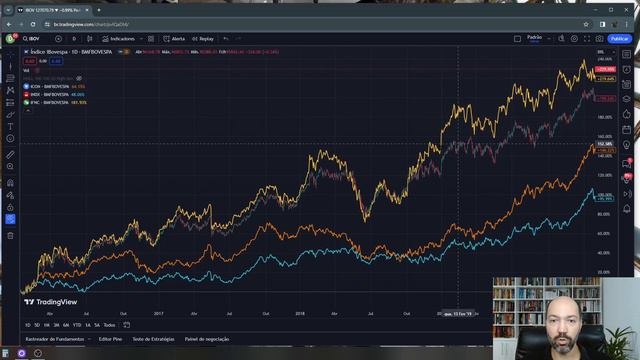
Task: Open Painel de negociação tab
Action: click(207, 339)
